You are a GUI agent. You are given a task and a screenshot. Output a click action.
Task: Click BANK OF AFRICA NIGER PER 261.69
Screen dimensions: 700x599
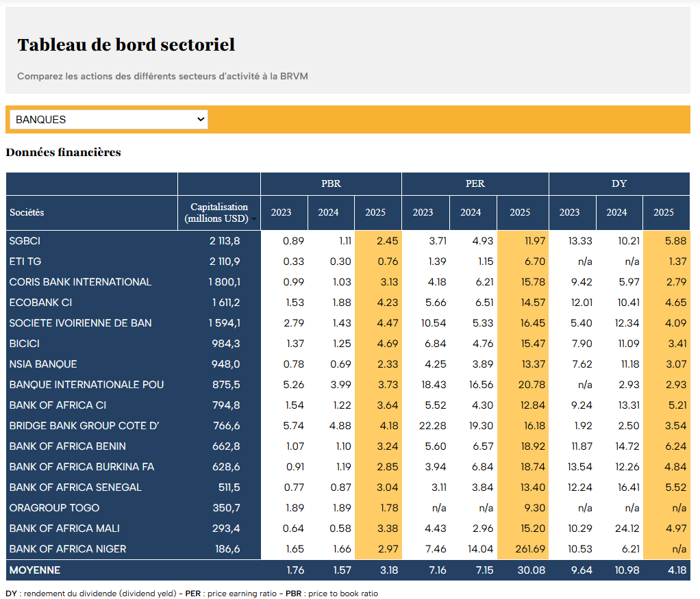(530, 549)
